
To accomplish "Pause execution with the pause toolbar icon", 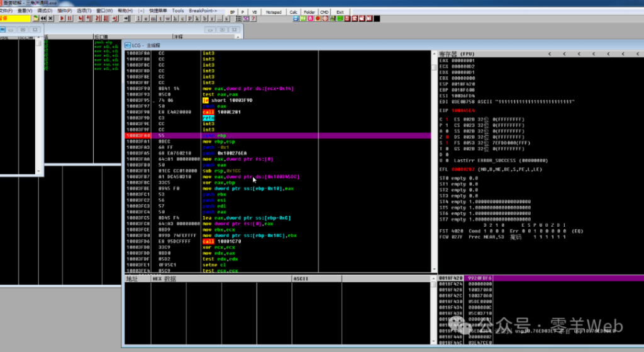I will (x=69, y=18).
